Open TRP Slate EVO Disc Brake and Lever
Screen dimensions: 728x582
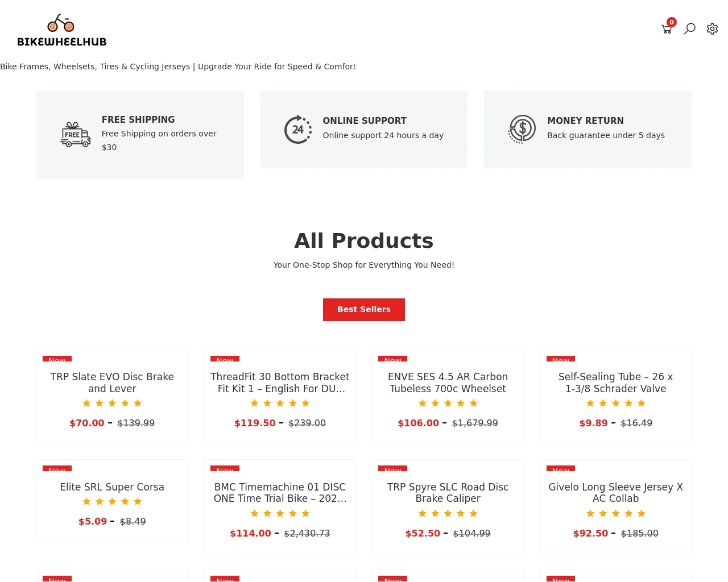(x=112, y=383)
